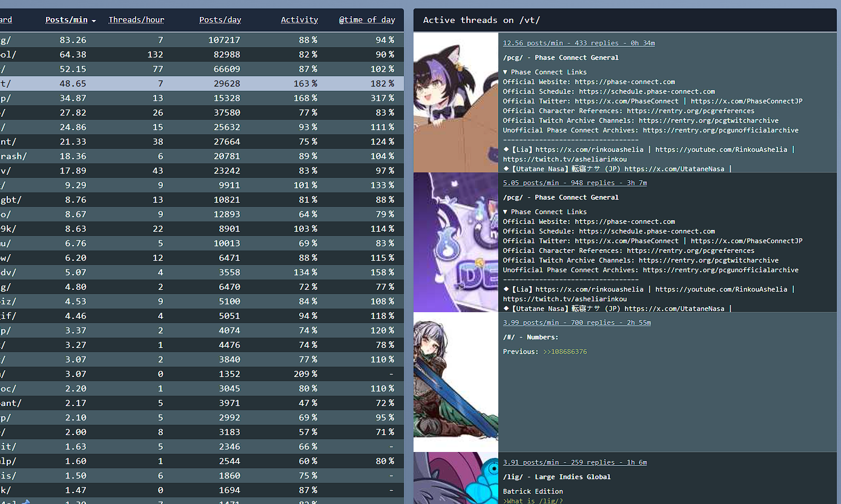The image size is (841, 504).
Task: Select the row showing 2.00 posts/min
Action: click(x=202, y=432)
